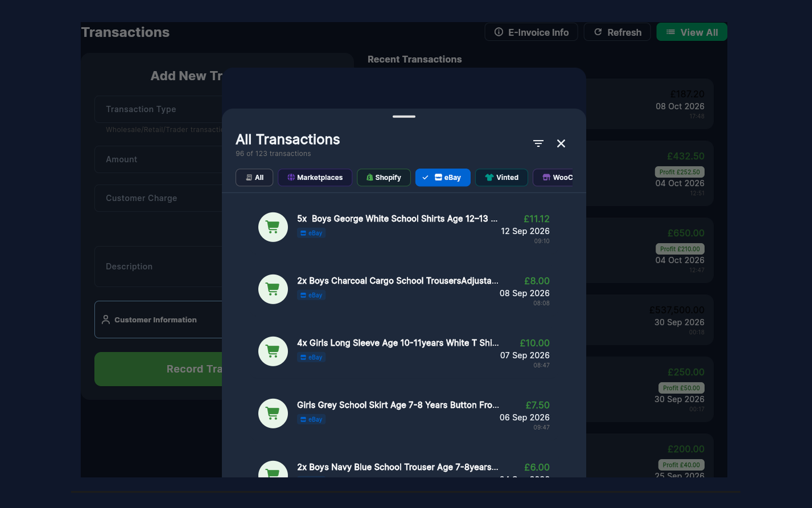Viewport: 812px width, 508px height.
Task: Focus the Amount input field
Action: tap(158, 160)
